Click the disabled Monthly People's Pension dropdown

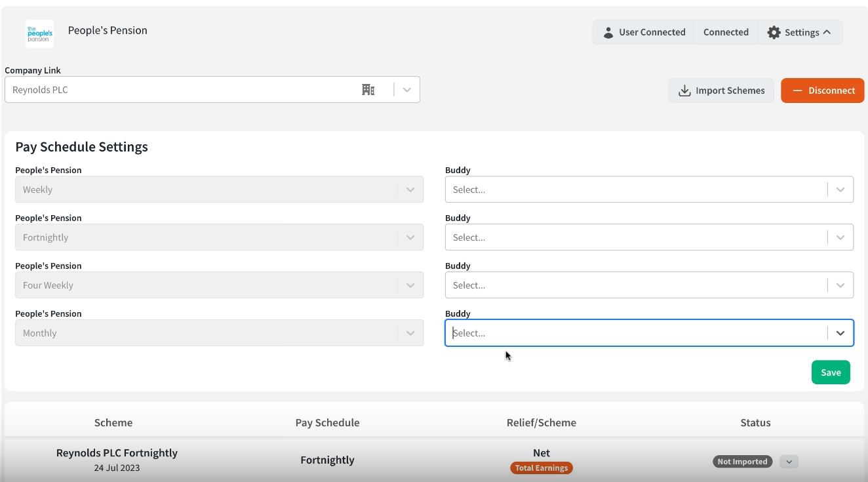(219, 333)
